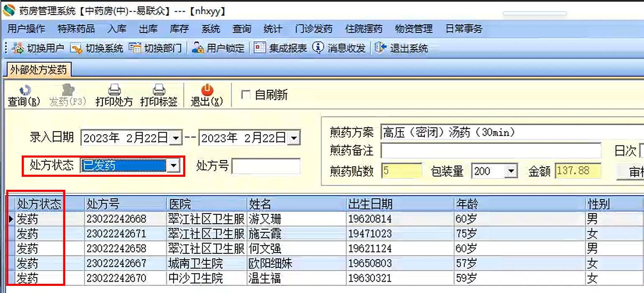Open the end date dropdown arrow
The image size is (644, 293).
click(x=294, y=138)
